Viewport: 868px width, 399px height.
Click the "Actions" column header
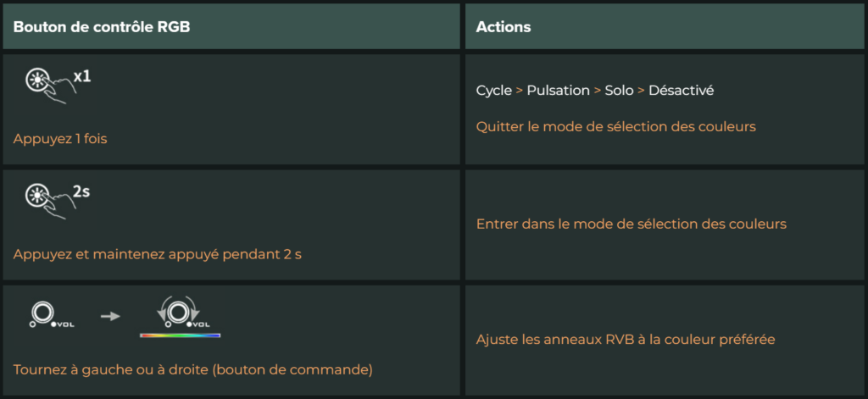tap(504, 27)
